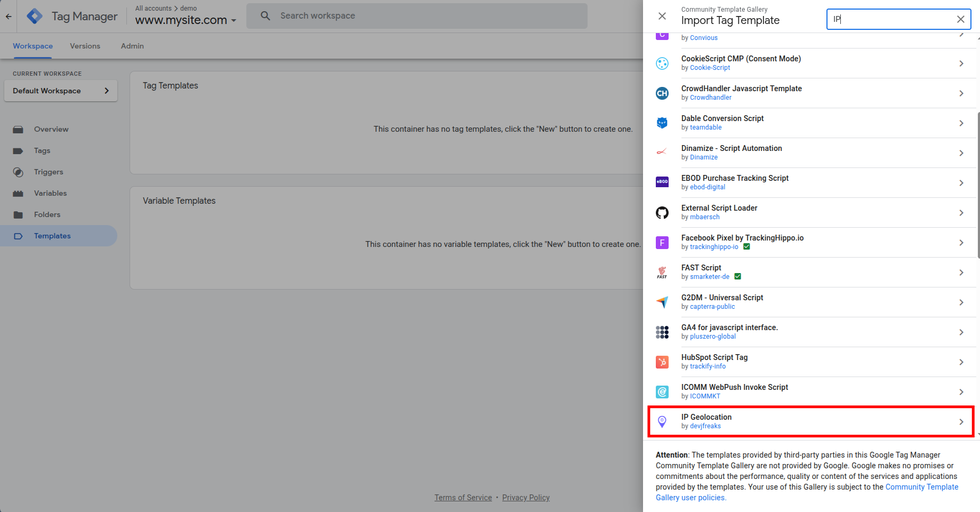Expand the Default Workspace selector
980x512 pixels.
[x=61, y=91]
